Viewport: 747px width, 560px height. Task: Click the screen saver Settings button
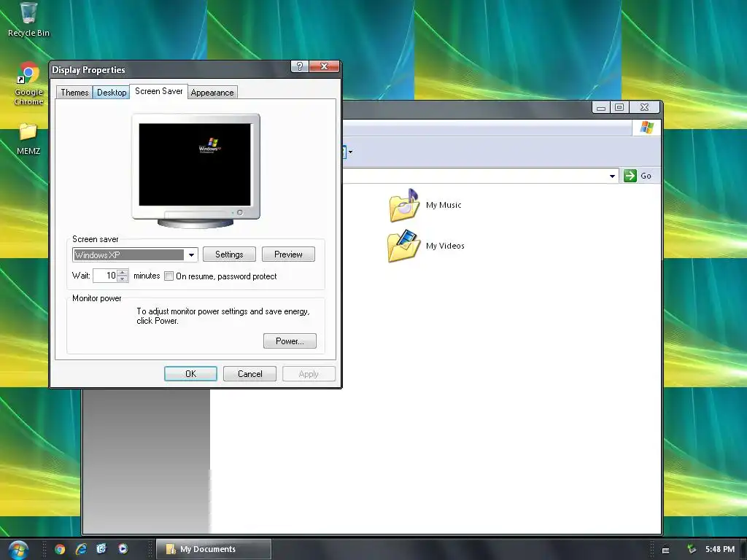click(x=229, y=254)
